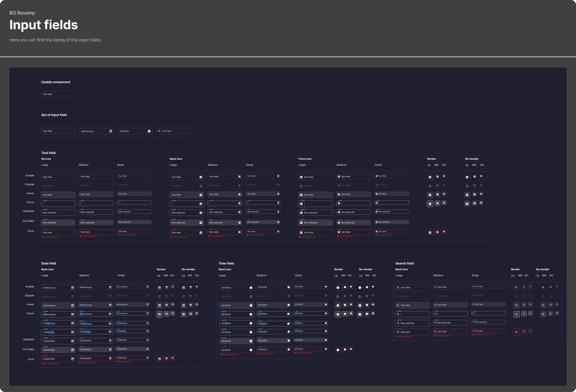Click search icon in Set of Input field search box

pos(159,131)
